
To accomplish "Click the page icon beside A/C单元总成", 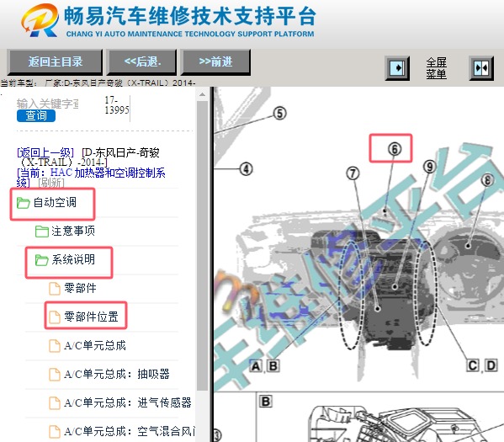I will pos(55,345).
